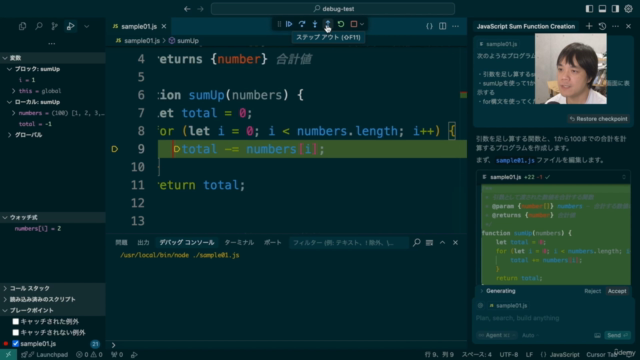Enable キャッチされない例外 checkbox
This screenshot has width=640, height=360.
tap(16, 333)
